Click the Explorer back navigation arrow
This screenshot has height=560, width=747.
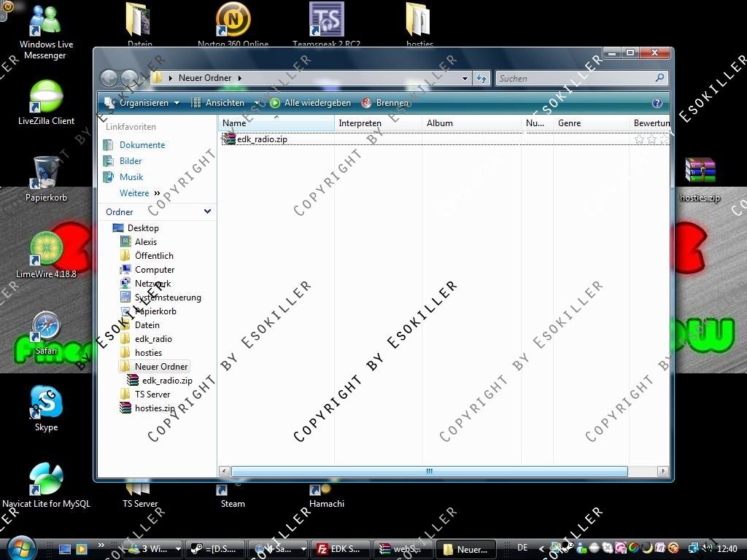(x=109, y=78)
